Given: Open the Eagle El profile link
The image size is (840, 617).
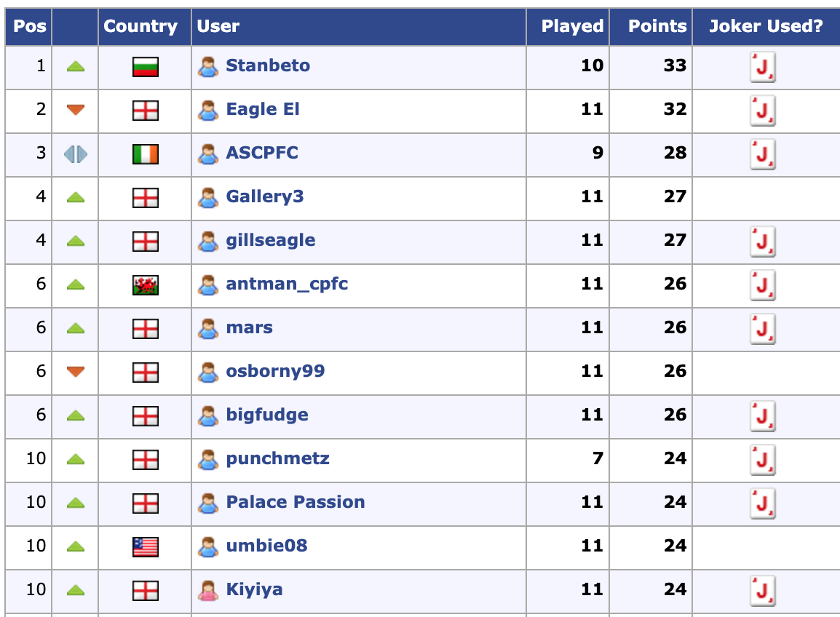Looking at the screenshot, I should pyautogui.click(x=263, y=109).
